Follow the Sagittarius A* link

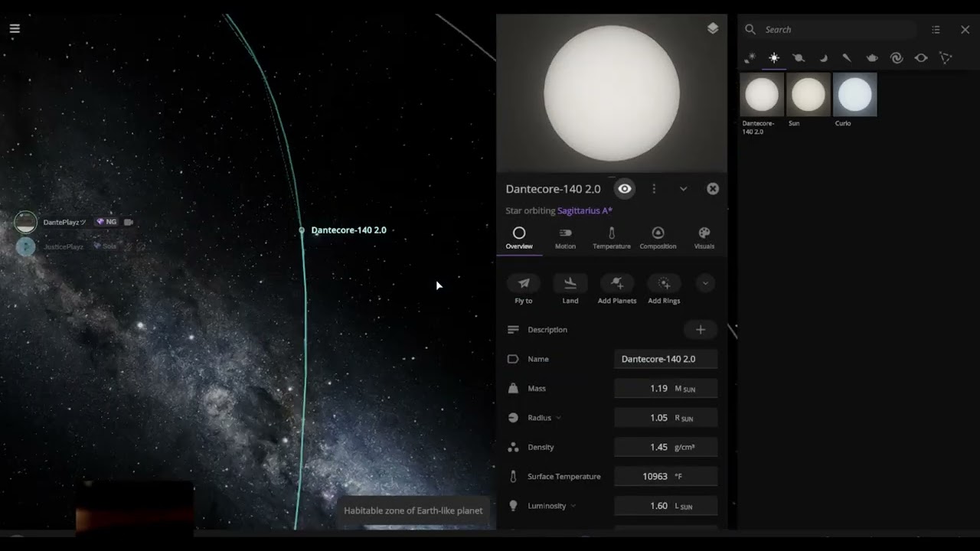[x=585, y=210]
